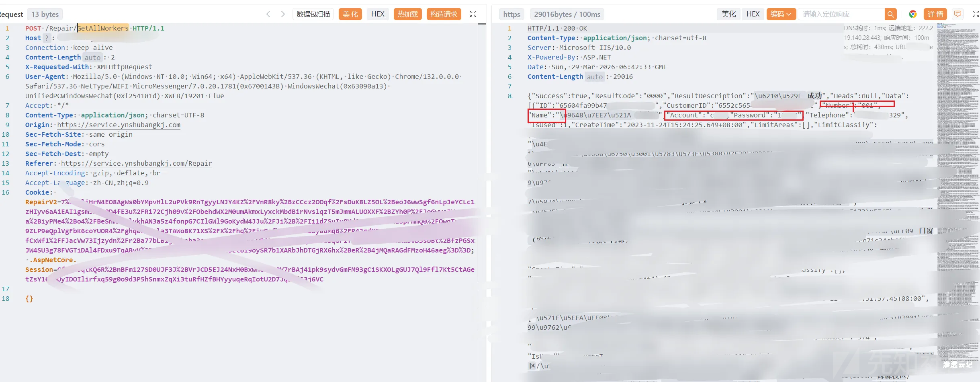Toggle HEX view in the Request panel
The image size is (980, 382).
378,14
